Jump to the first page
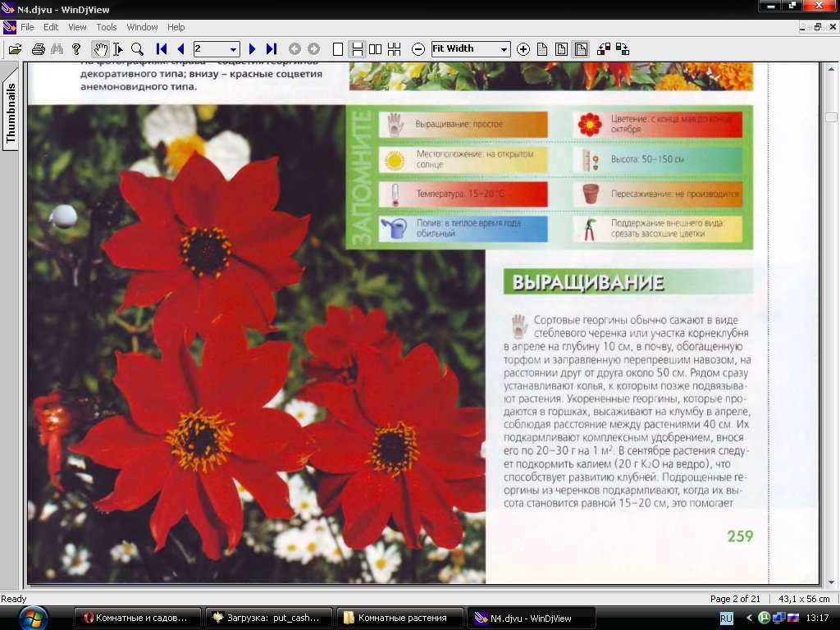The height and width of the screenshot is (630, 840). coord(161,49)
